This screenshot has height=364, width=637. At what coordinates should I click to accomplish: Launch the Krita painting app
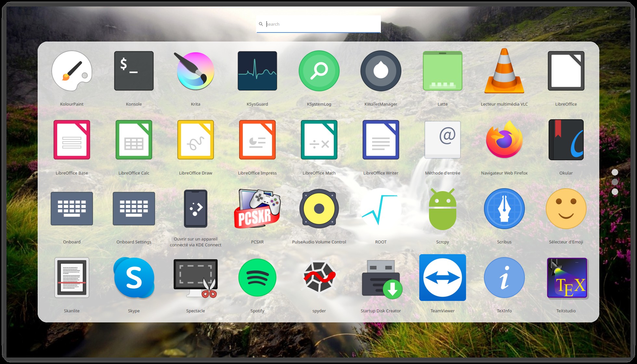pyautogui.click(x=195, y=71)
